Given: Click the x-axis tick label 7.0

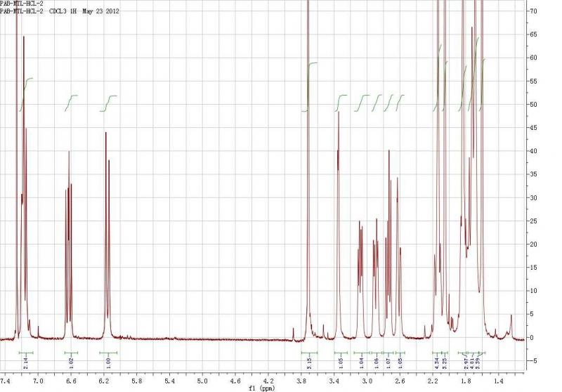Looking at the screenshot, I should (38, 381).
